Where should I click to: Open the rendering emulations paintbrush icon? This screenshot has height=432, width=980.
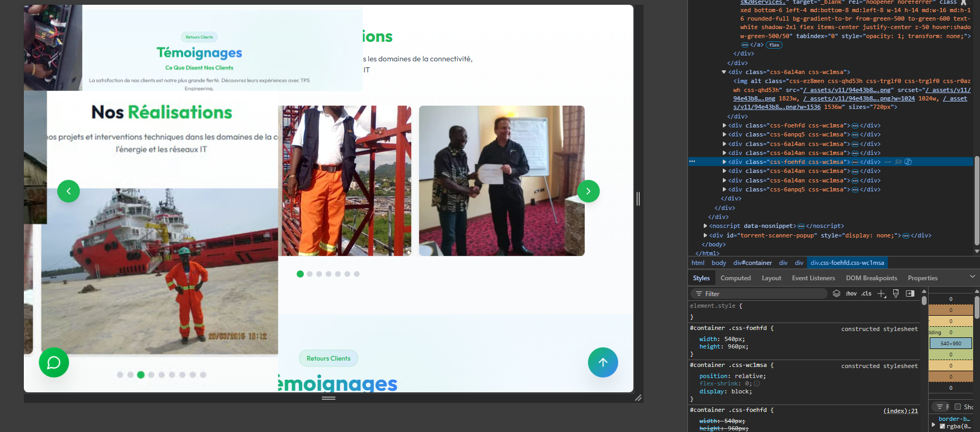(896, 293)
